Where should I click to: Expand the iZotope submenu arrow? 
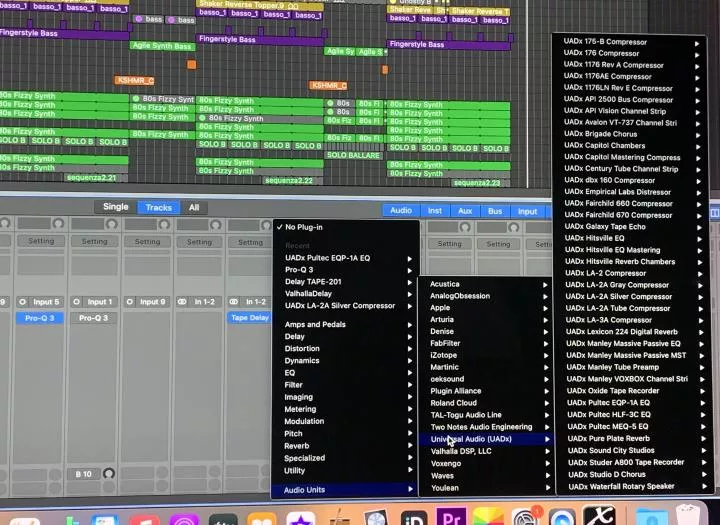546,356
